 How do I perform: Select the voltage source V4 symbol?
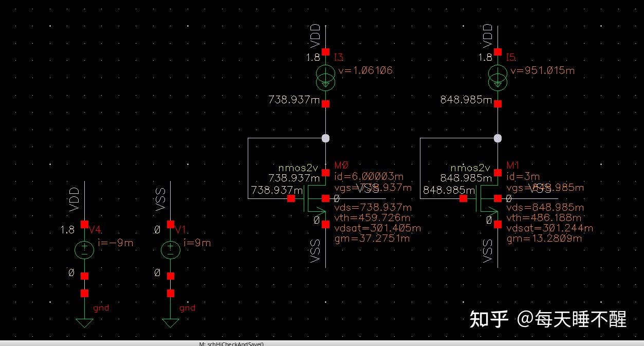(84, 250)
